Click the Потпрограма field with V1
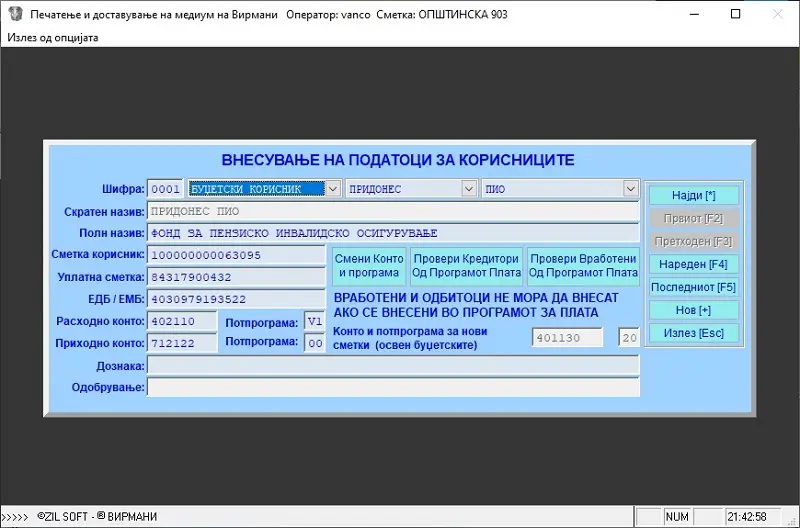The image size is (800, 528). pyautogui.click(x=315, y=321)
